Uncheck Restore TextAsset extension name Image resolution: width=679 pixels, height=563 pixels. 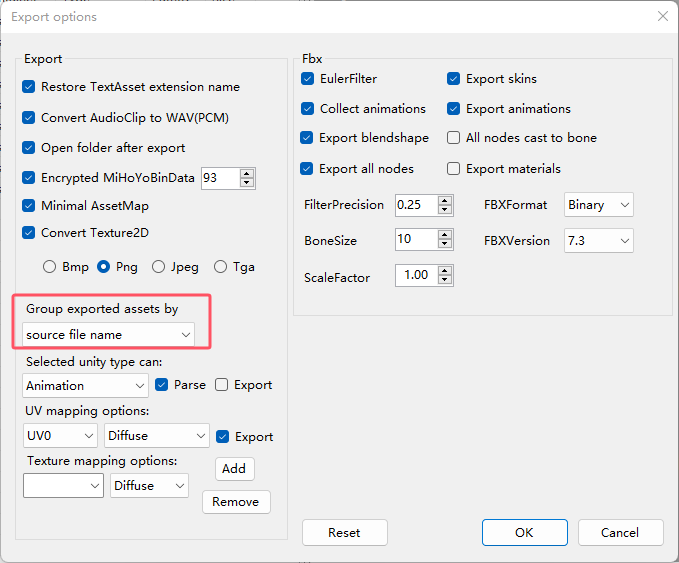pyautogui.click(x=29, y=87)
